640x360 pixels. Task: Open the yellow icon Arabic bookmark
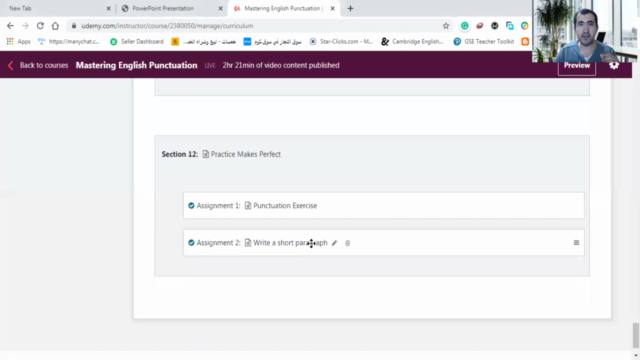pos(203,41)
